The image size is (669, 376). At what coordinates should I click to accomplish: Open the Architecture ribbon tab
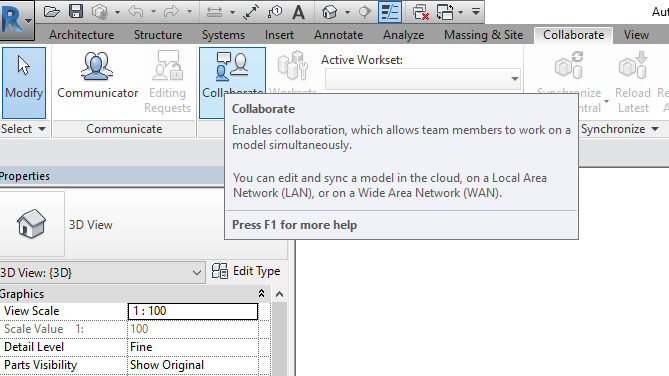tap(81, 35)
